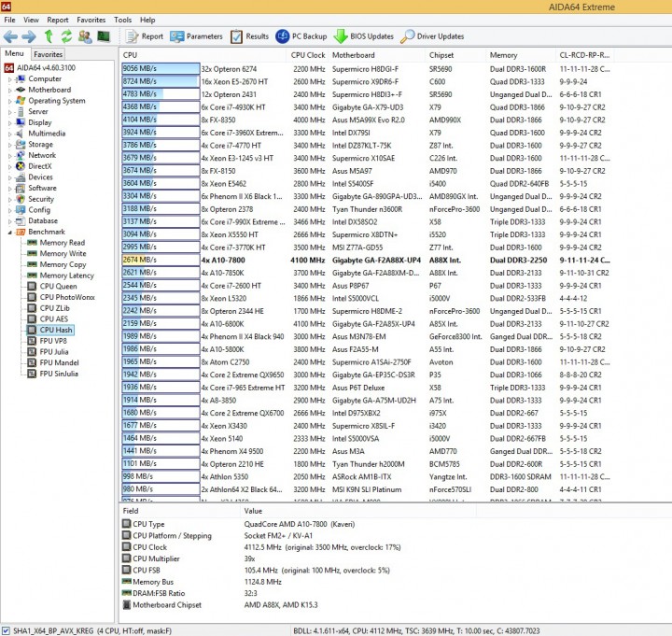
Task: Click the AIDA64 v4.60.3100 root node
Action: [46, 68]
